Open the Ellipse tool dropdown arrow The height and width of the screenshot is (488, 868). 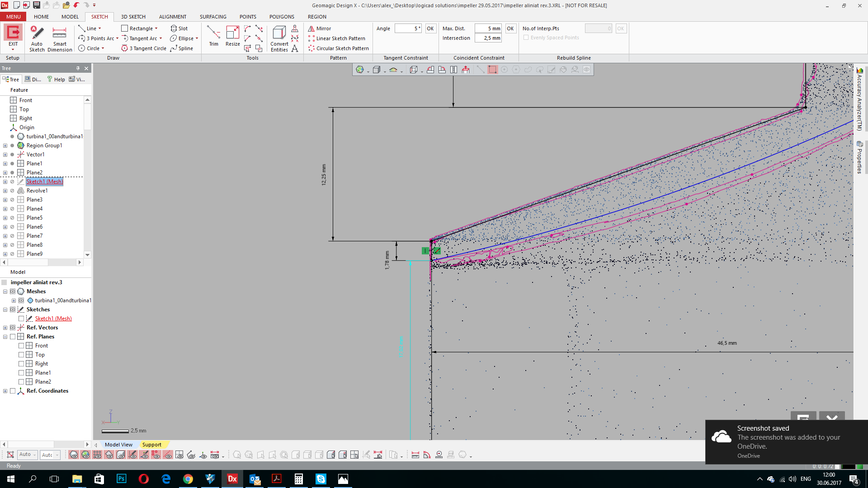coord(197,38)
